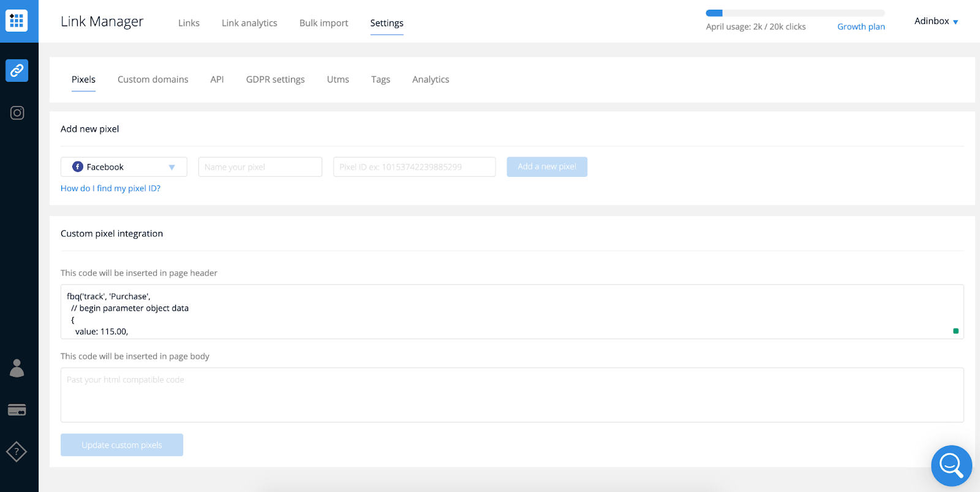Click the green indicator in header code box

[x=956, y=331]
